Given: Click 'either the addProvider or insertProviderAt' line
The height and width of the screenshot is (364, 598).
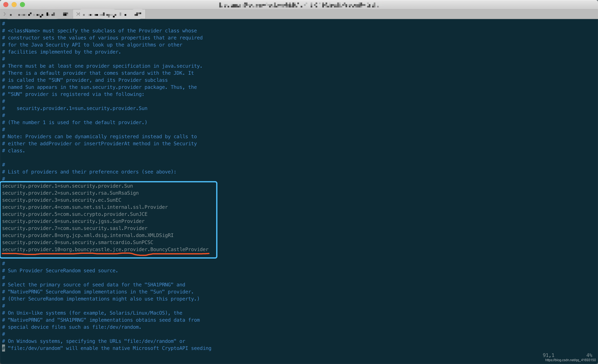Looking at the screenshot, I should [x=99, y=144].
